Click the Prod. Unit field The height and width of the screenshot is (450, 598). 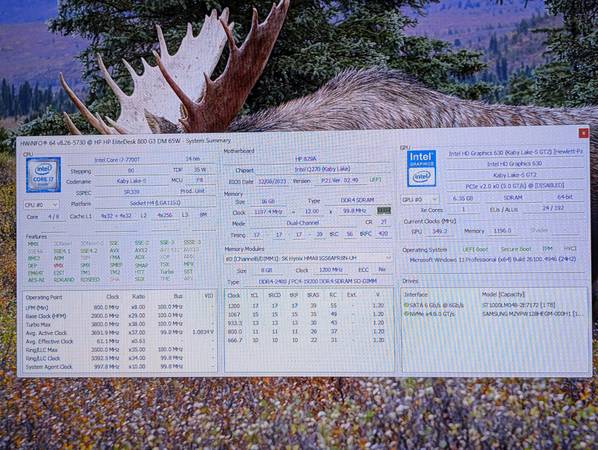click(x=193, y=191)
